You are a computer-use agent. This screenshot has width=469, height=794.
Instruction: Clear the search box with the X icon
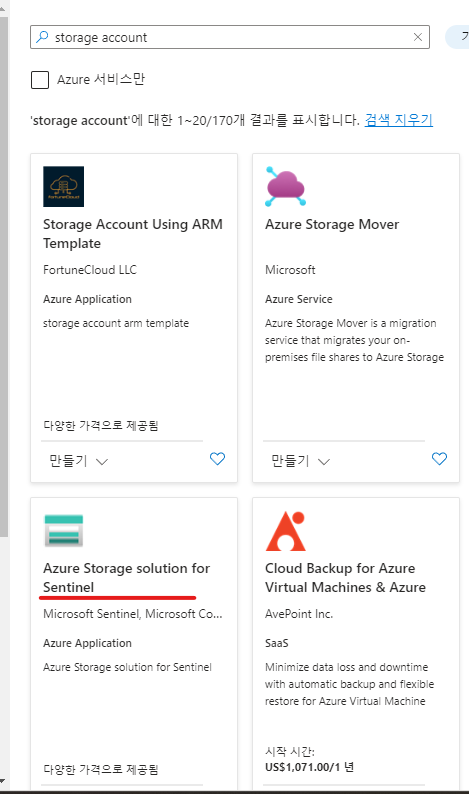(x=418, y=37)
